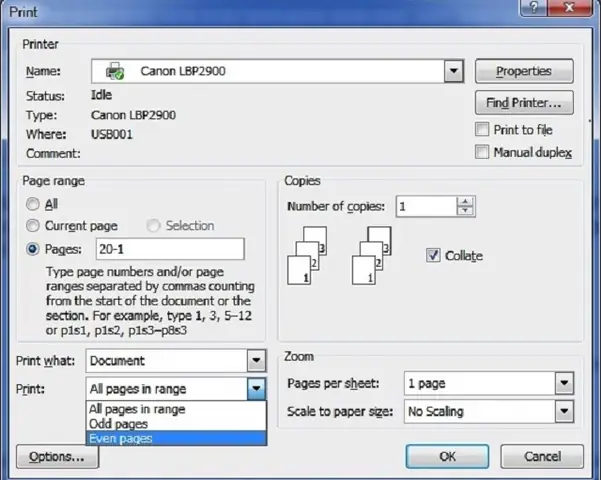Click the collated pages illustration icon

pos(307,255)
